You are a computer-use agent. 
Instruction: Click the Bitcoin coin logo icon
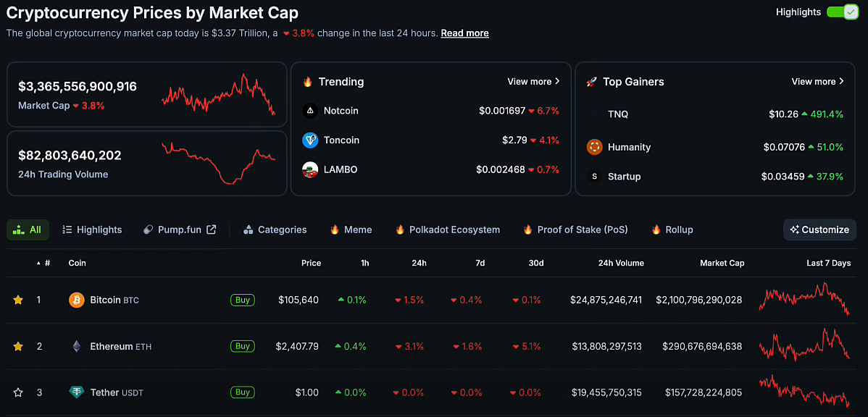(x=76, y=300)
